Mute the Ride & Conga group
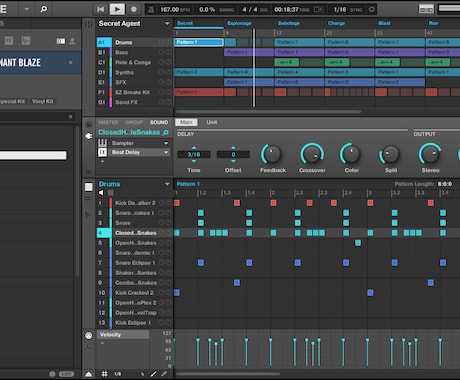Screen dimensions: 460x380 (161, 62)
